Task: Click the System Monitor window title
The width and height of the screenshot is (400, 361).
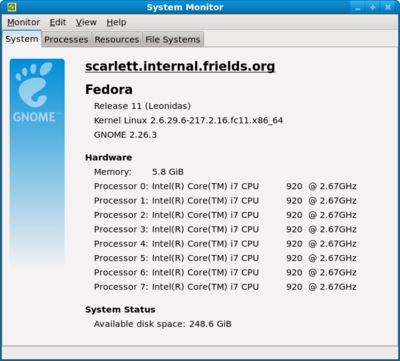Action: [x=185, y=7]
